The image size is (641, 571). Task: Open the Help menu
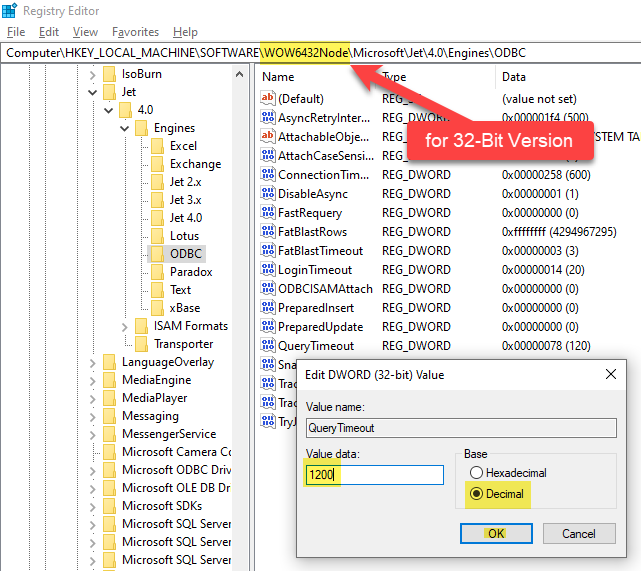185,32
